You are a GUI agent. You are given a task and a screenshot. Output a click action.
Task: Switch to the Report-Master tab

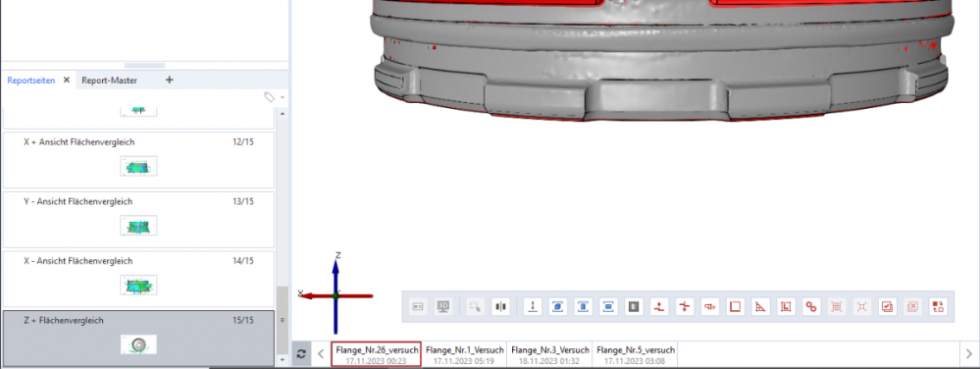(x=109, y=80)
